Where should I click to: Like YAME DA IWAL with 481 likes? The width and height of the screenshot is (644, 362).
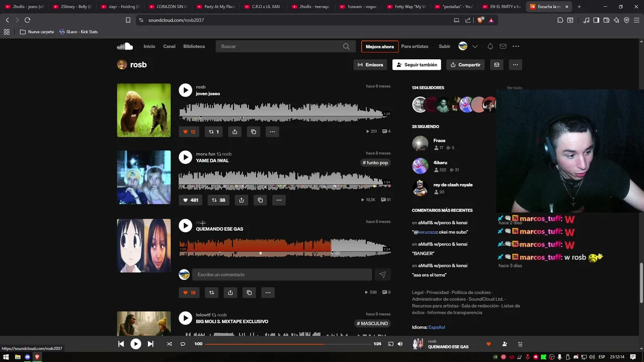point(191,200)
